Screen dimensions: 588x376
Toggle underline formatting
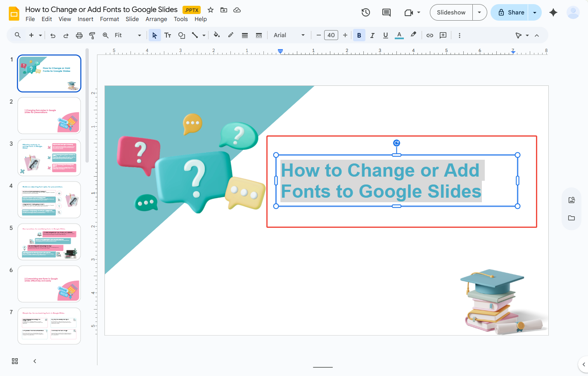click(385, 35)
